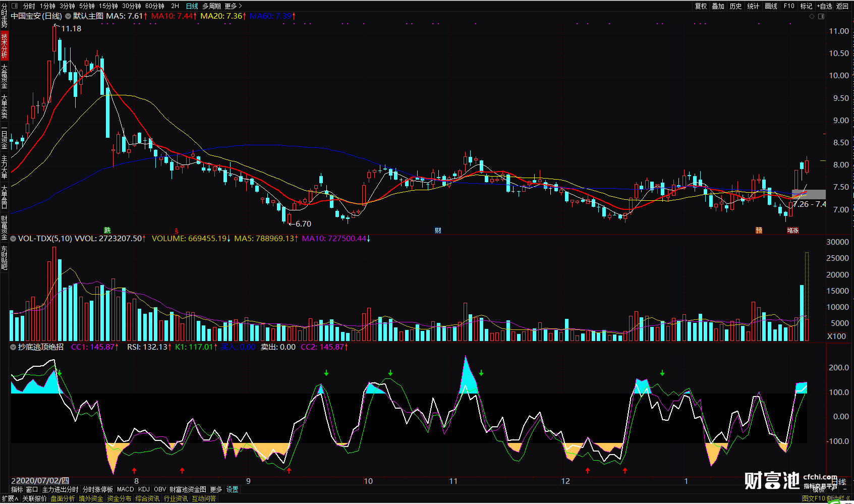This screenshot has width=854, height=504.
Task: Select the OBV indicator
Action: tap(160, 489)
